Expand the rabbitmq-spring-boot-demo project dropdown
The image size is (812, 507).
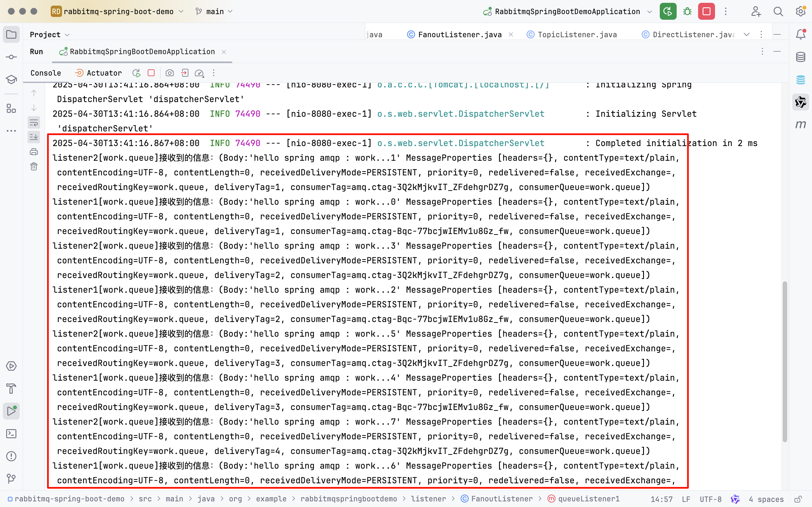[118, 11]
